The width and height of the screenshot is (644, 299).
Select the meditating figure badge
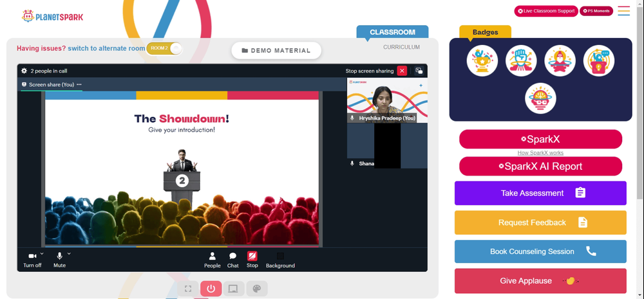pyautogui.click(x=560, y=60)
